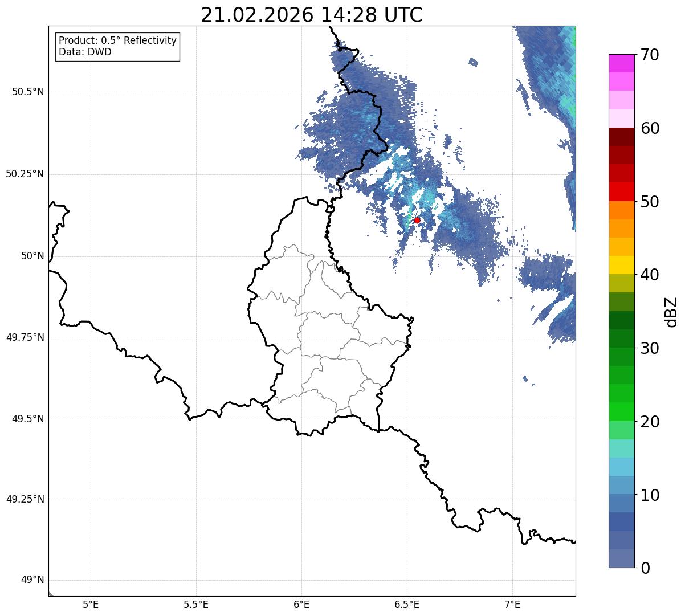The width and height of the screenshot is (685, 616).
Task: Click the 49.25°N latitude label
Action: point(25,500)
